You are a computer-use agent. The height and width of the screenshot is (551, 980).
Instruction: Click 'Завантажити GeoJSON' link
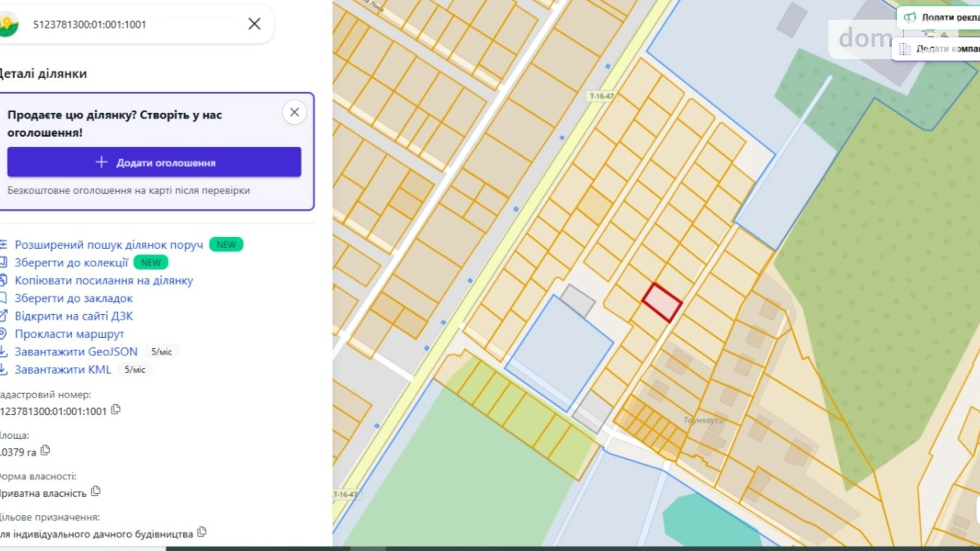click(x=76, y=352)
